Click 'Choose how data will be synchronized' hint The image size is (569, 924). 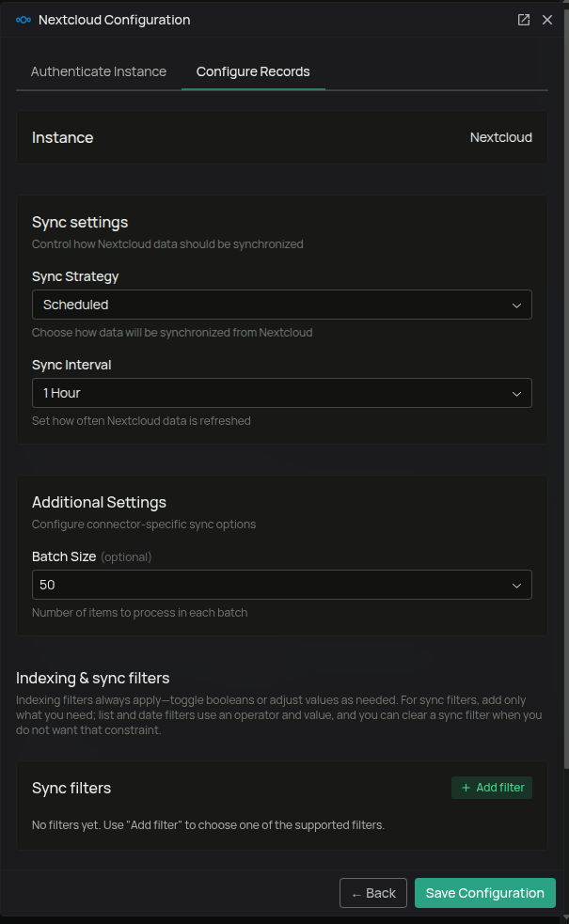tap(172, 333)
